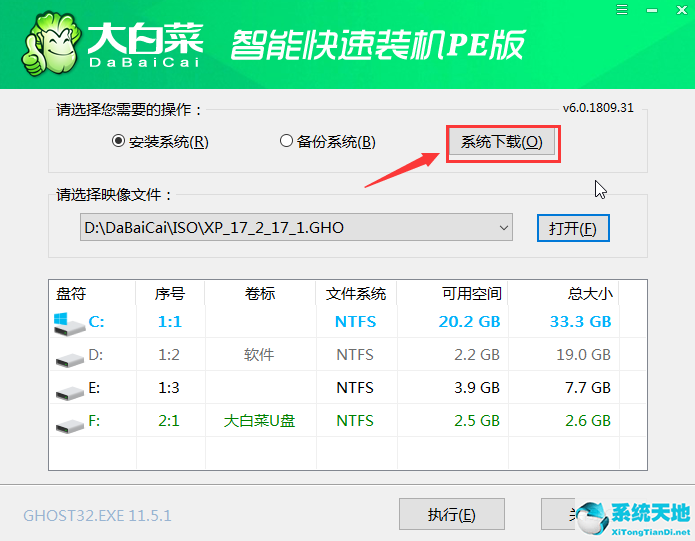Screen dimensions: 695x541
Task: Select the 备份系统(B) radio option
Action: point(328,142)
